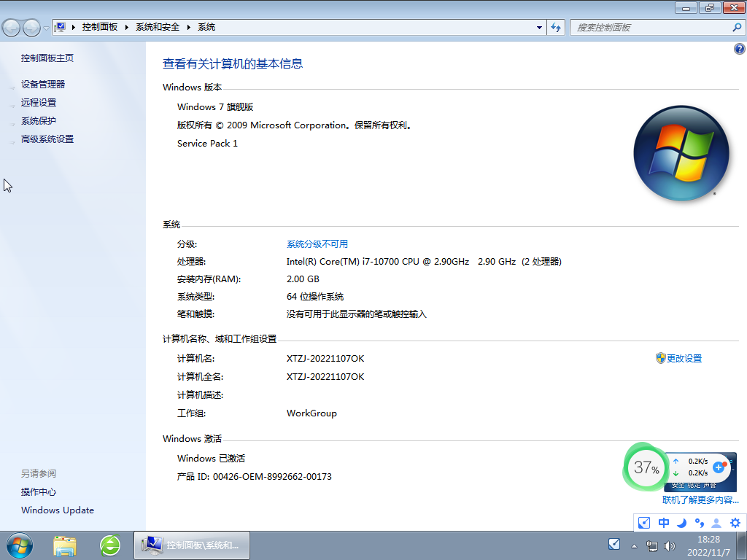
Task: Toggle Chinese/English input with the 中 icon
Action: point(662,523)
